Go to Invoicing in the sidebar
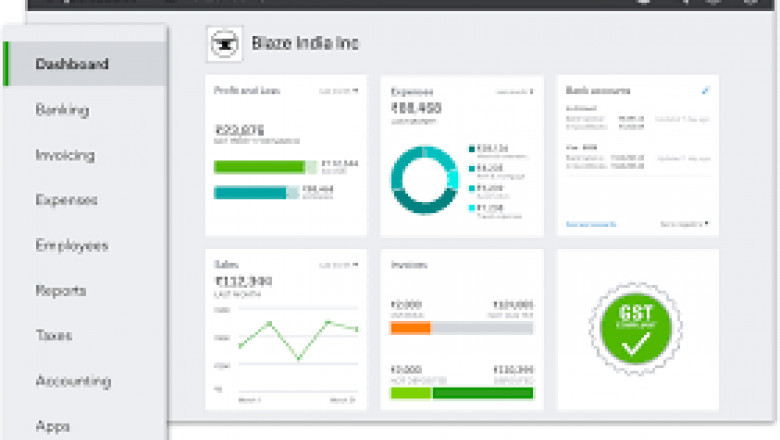This screenshot has width=780, height=440. 65,155
